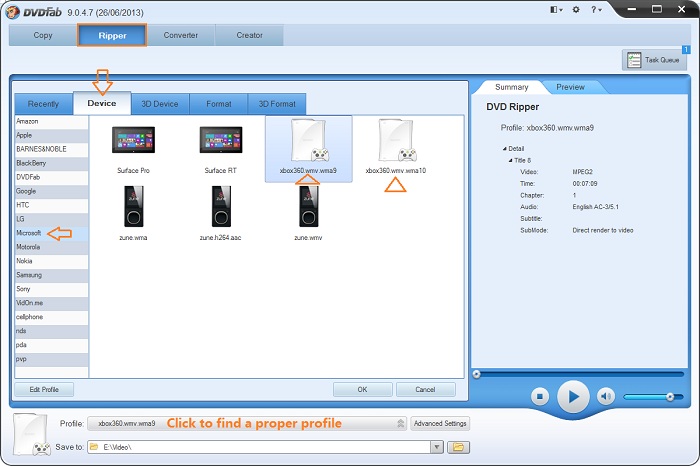Expand the Profile selector chevron
The image size is (700, 466).
[x=400, y=423]
